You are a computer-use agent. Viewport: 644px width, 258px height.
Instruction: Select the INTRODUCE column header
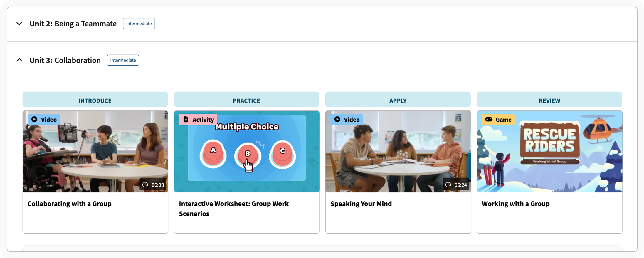pyautogui.click(x=95, y=100)
